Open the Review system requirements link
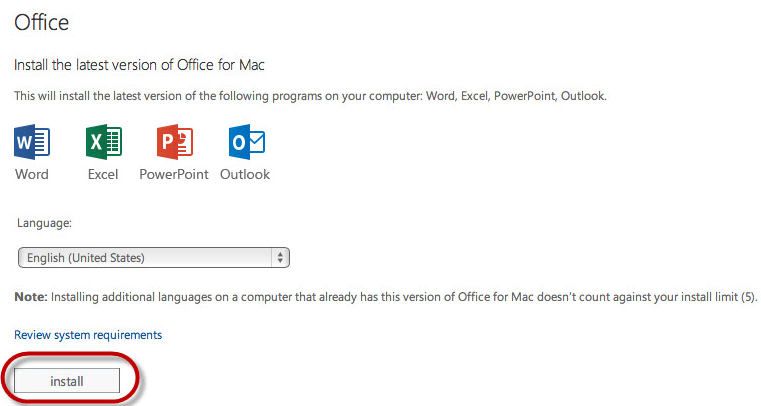 (x=88, y=335)
